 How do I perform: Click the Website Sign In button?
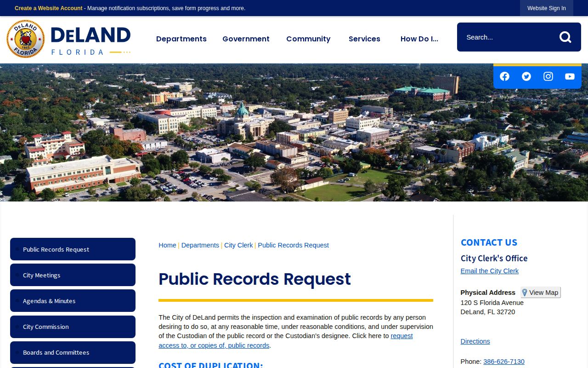click(x=547, y=8)
